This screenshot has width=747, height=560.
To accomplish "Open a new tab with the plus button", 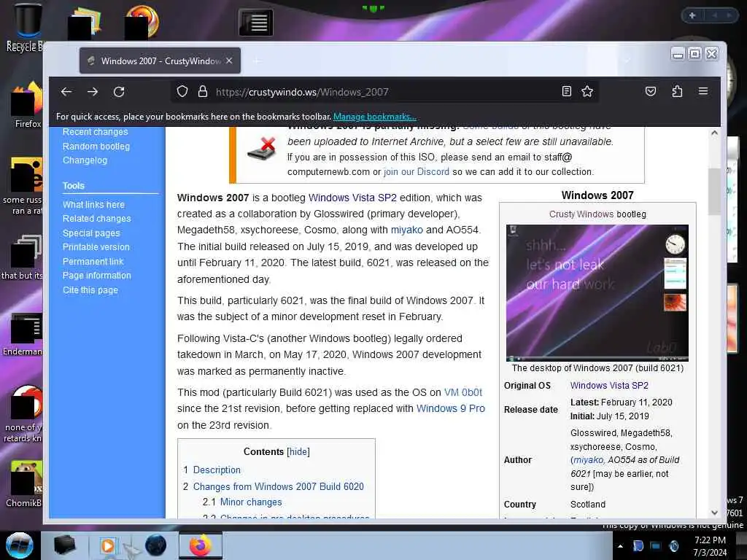I will tap(258, 61).
